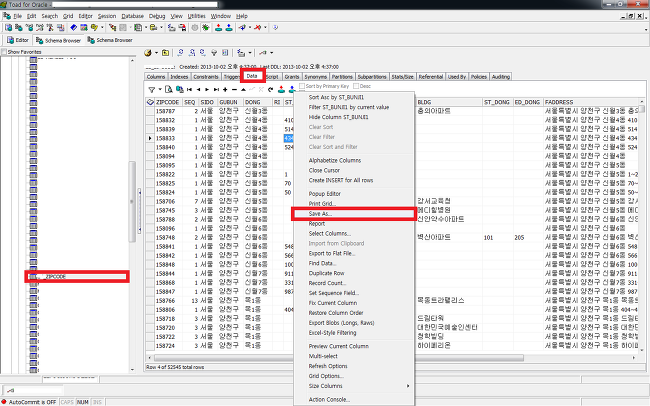
Task: Open the Size Columns submenu arrow
Action: point(408,386)
